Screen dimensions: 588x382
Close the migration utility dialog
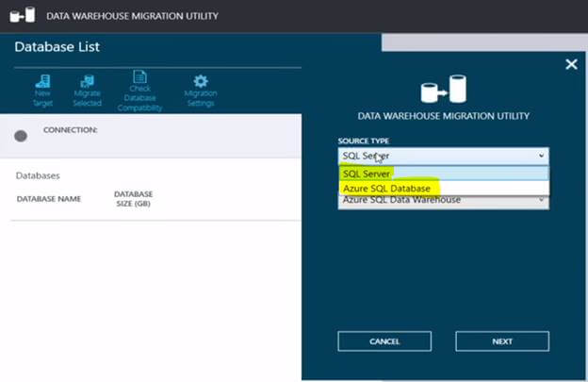[x=571, y=64]
